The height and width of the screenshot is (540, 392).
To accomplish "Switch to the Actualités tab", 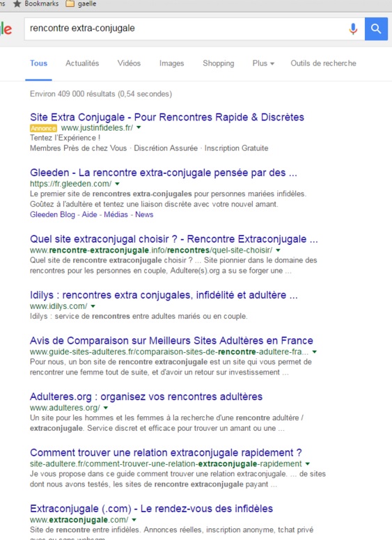I will pos(82,63).
